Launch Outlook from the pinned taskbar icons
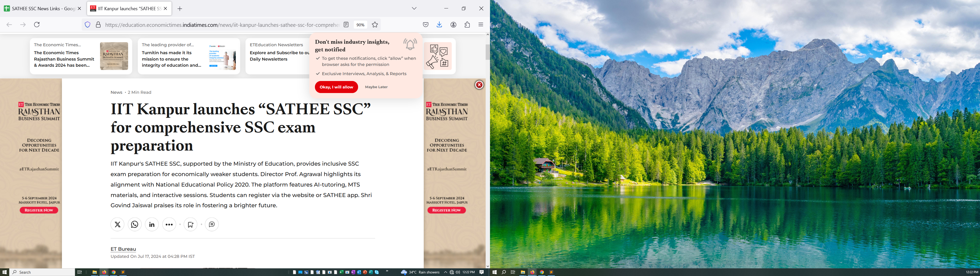Image resolution: width=980 pixels, height=276 pixels. 359,272
